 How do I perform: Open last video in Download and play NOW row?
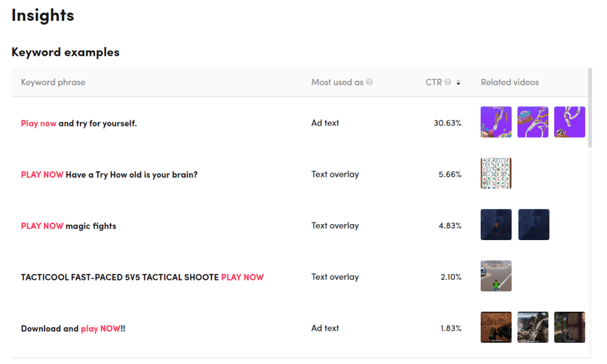[x=569, y=327]
